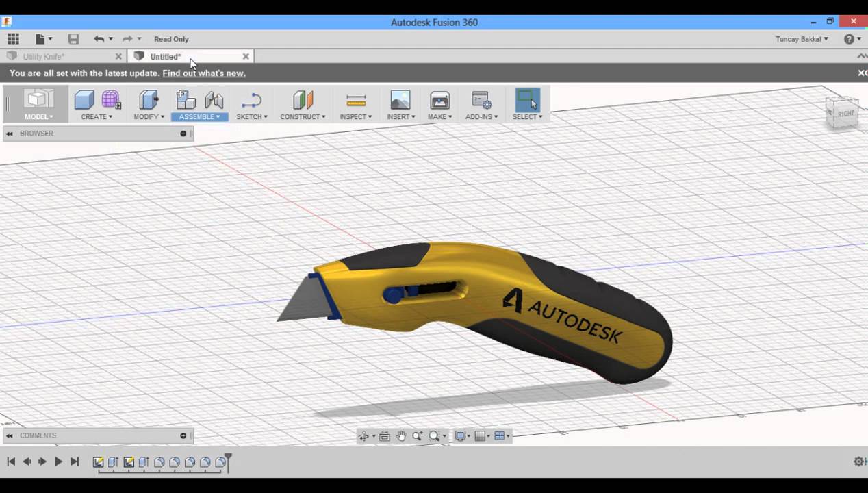Collapse the Browser panel with minus button
Screen dimensions: 868x493
[x=183, y=134]
